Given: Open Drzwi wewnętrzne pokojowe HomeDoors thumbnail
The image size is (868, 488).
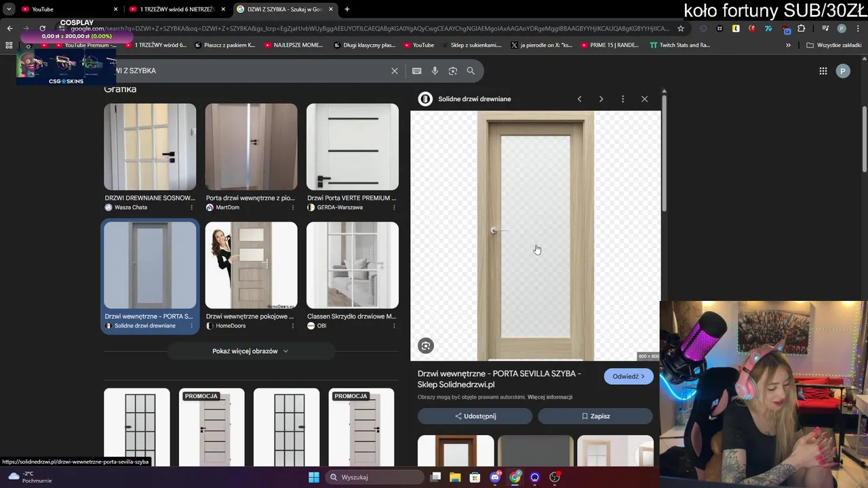Looking at the screenshot, I should coord(251,265).
